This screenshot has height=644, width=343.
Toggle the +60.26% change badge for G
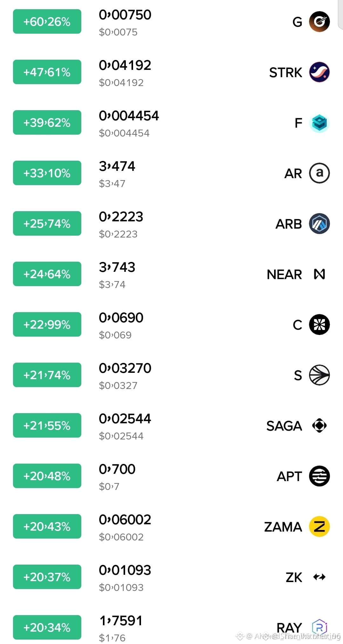[47, 22]
